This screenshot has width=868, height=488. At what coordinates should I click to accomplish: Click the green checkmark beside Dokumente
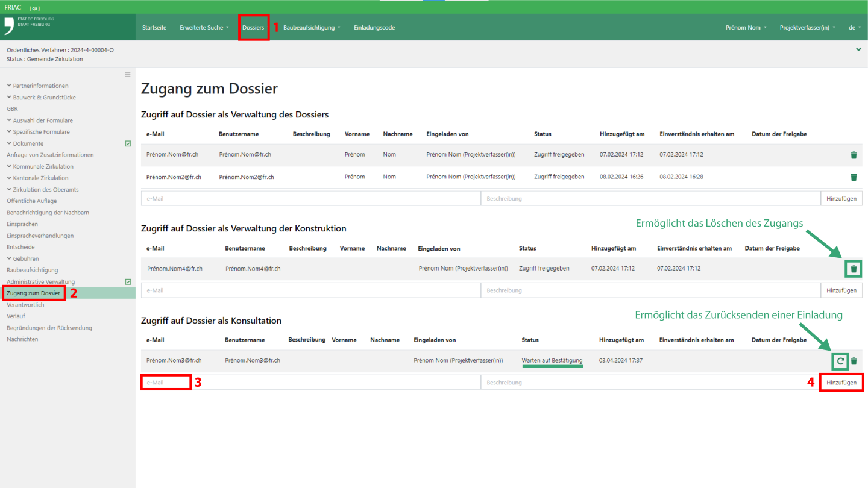[128, 143]
